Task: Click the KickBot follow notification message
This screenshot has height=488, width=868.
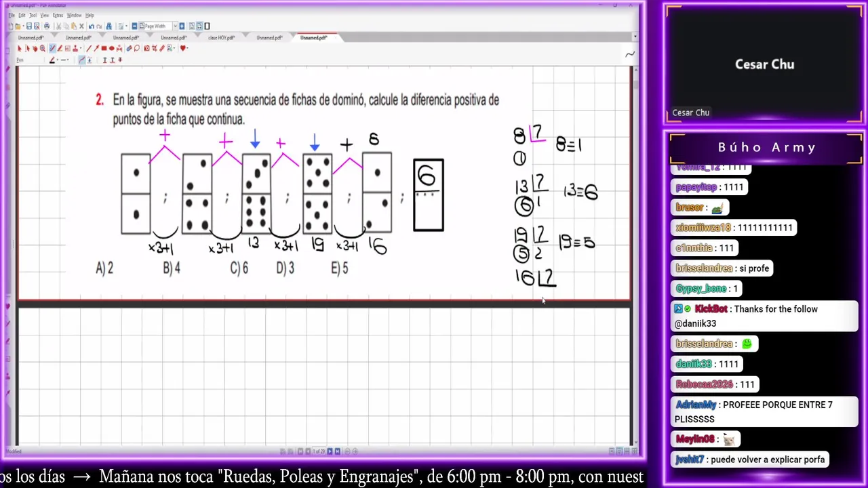Action: (764, 316)
